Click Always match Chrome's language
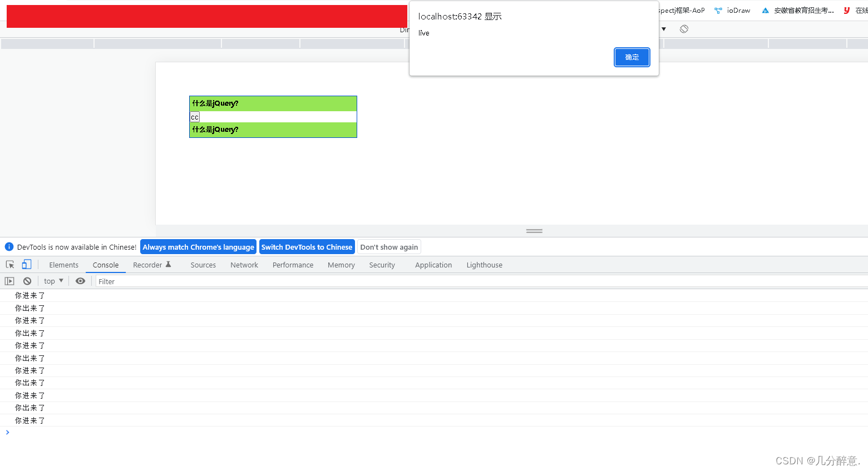 [198, 247]
